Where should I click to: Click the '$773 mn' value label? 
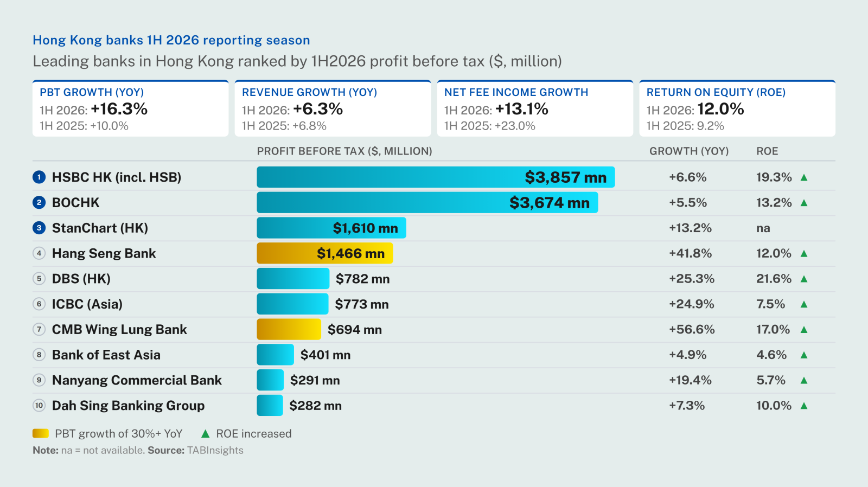362,305
